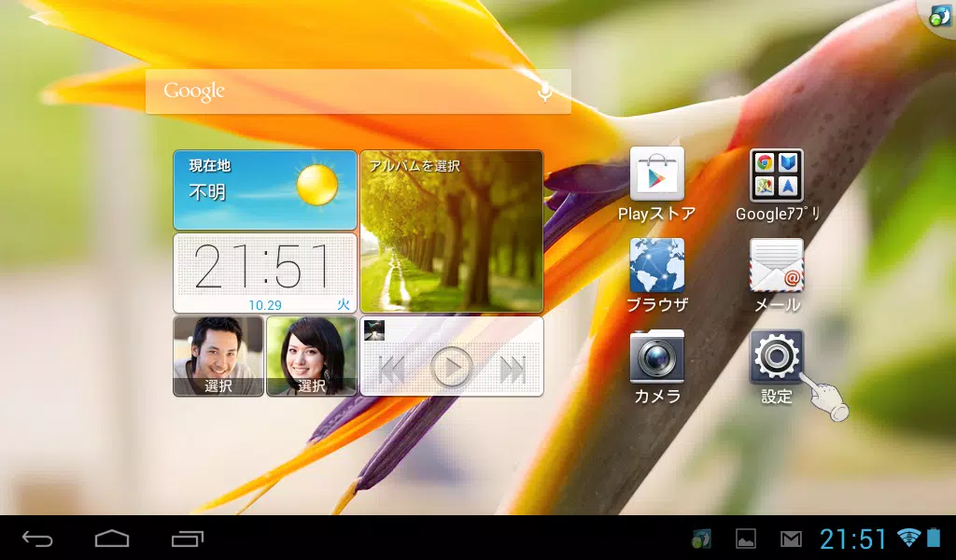Viewport: 956px width, 560px height.
Task: Open the Play Store app
Action: point(656,175)
